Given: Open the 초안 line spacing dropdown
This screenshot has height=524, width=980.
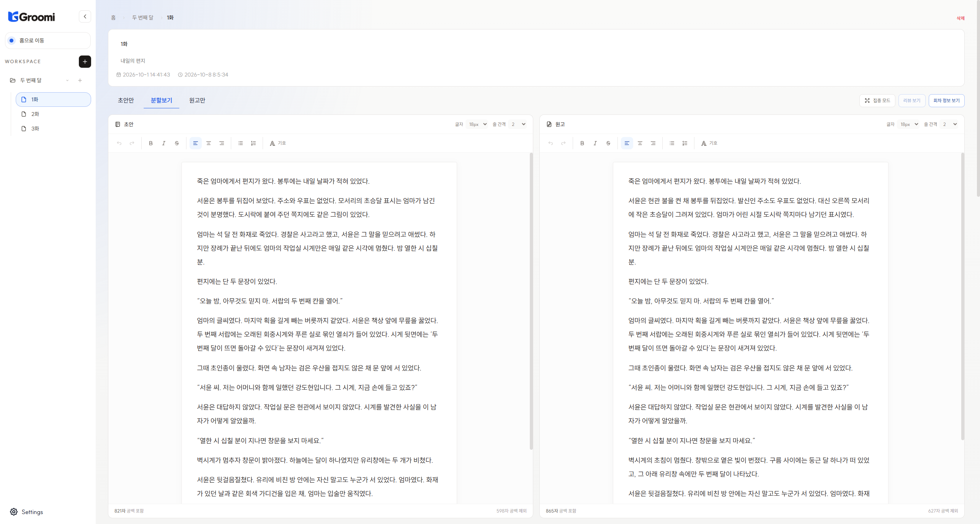Looking at the screenshot, I should [518, 124].
